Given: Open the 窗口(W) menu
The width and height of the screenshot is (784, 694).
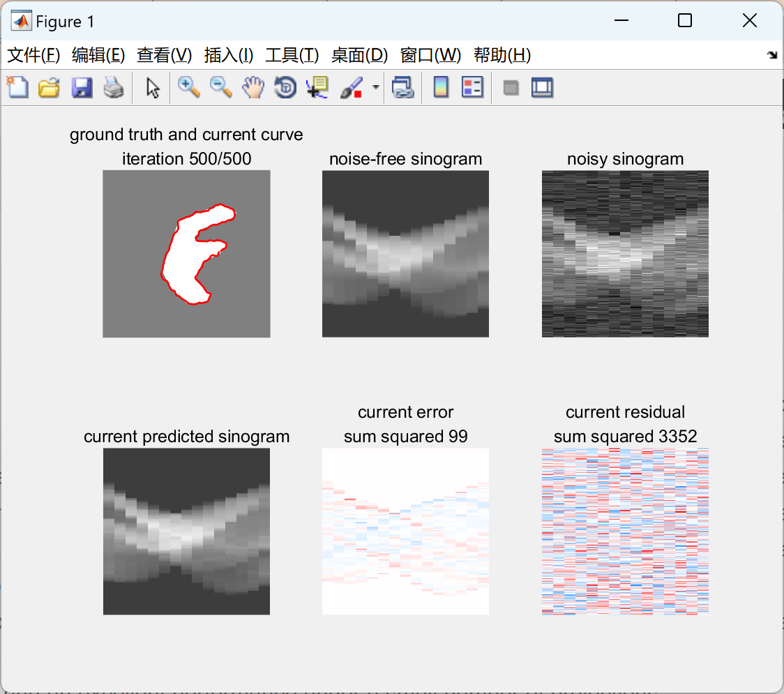Looking at the screenshot, I should (430, 55).
